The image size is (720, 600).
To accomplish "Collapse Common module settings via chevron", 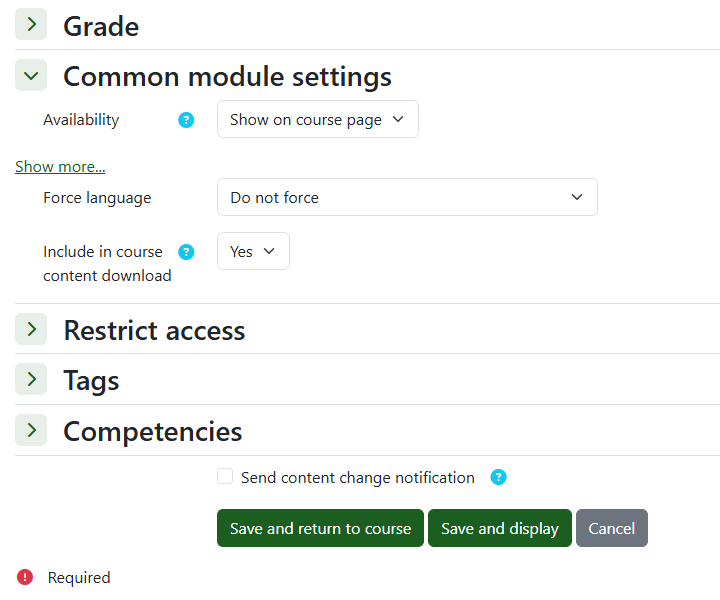I will pyautogui.click(x=31, y=76).
